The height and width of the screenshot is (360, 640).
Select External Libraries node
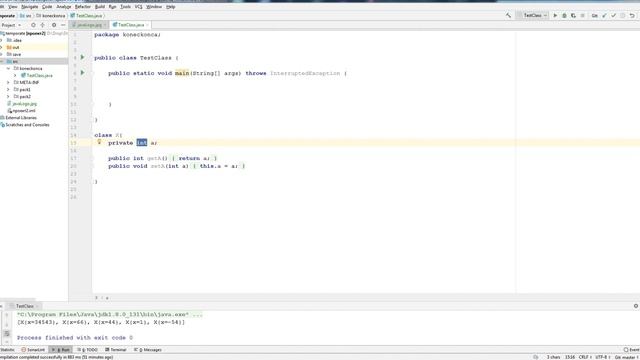19,118
